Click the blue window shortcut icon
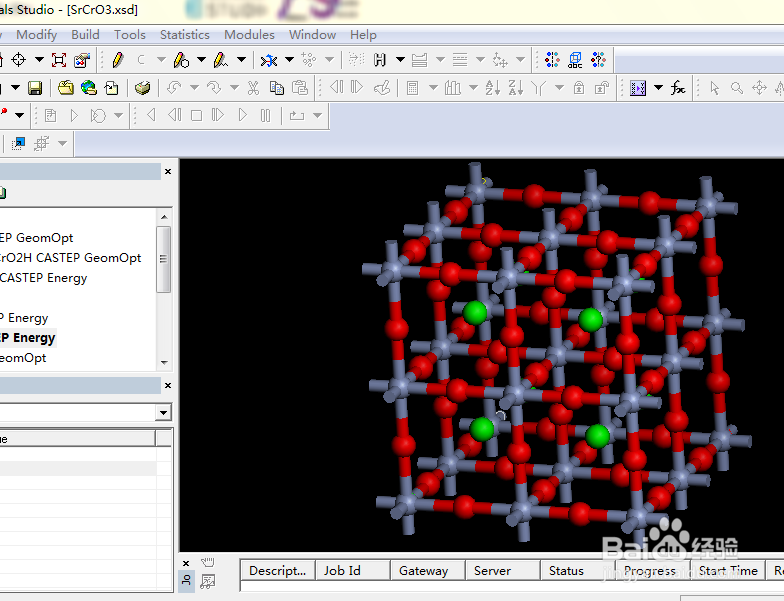Screen dimensions: 784x601 [18, 144]
